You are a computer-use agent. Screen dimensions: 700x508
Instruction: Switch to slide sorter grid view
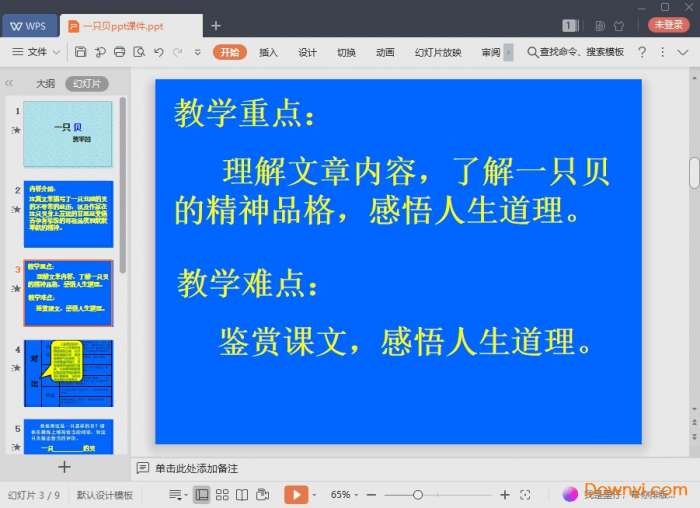click(222, 495)
